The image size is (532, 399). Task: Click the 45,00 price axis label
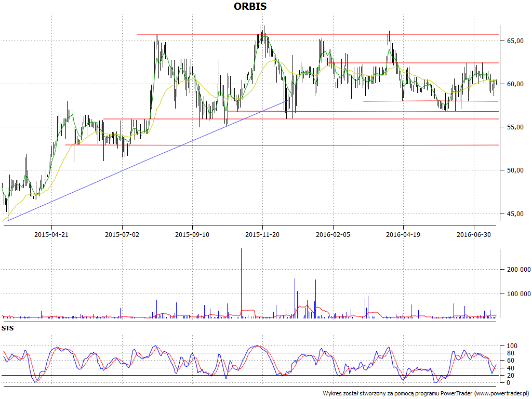(515, 214)
